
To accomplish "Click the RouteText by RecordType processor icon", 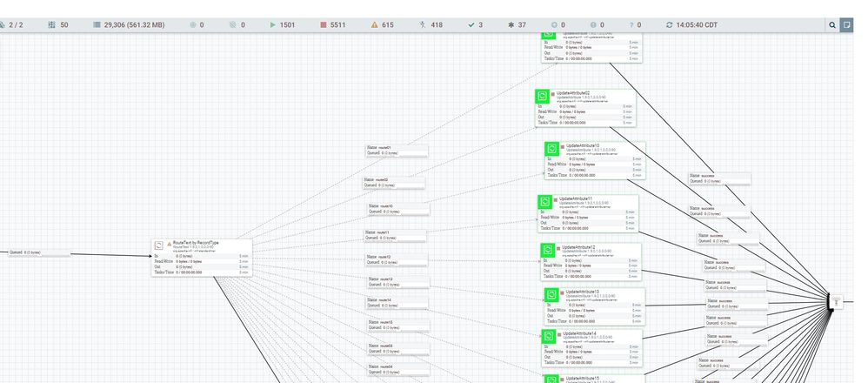I will click(159, 245).
